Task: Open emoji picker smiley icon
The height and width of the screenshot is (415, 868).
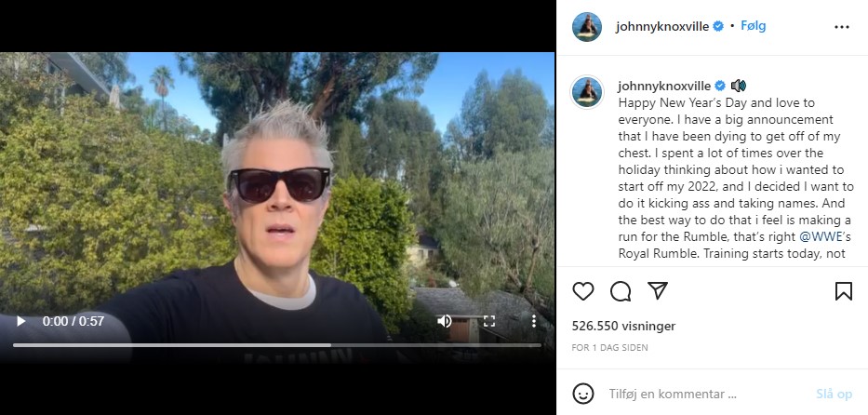Action: 583,394
